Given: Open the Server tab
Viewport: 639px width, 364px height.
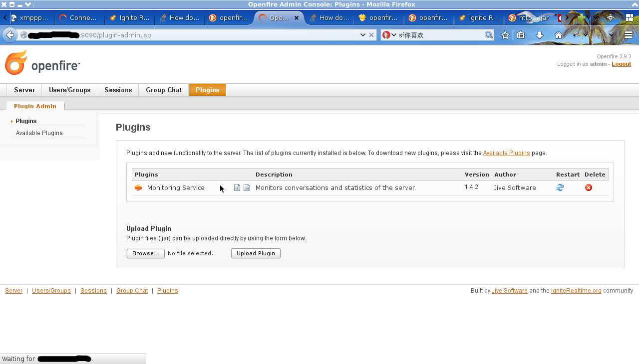Looking at the screenshot, I should pyautogui.click(x=24, y=90).
